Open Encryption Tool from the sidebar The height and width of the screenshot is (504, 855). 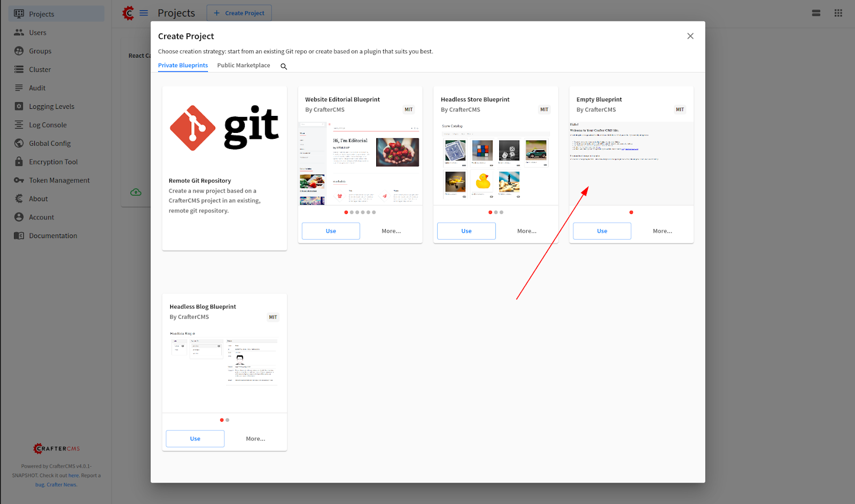(53, 162)
